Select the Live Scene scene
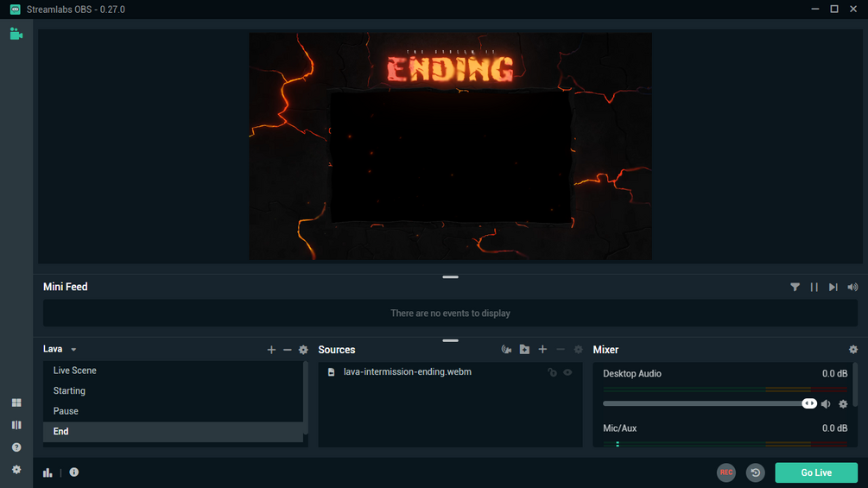The height and width of the screenshot is (488, 868). click(x=173, y=371)
